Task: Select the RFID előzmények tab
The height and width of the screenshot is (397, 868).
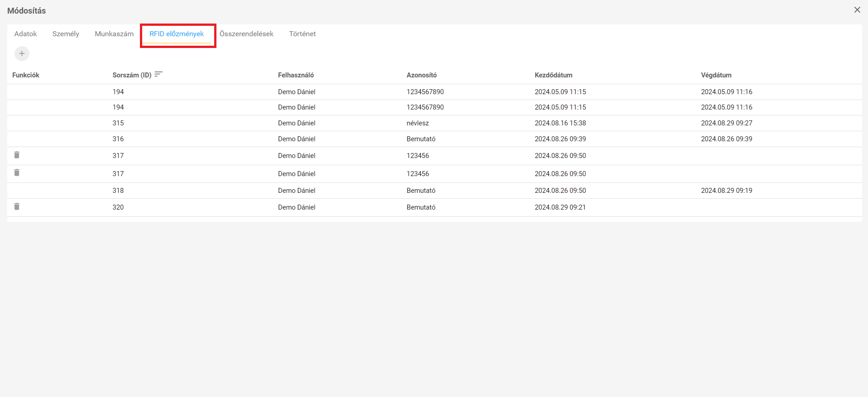Action: [x=177, y=34]
